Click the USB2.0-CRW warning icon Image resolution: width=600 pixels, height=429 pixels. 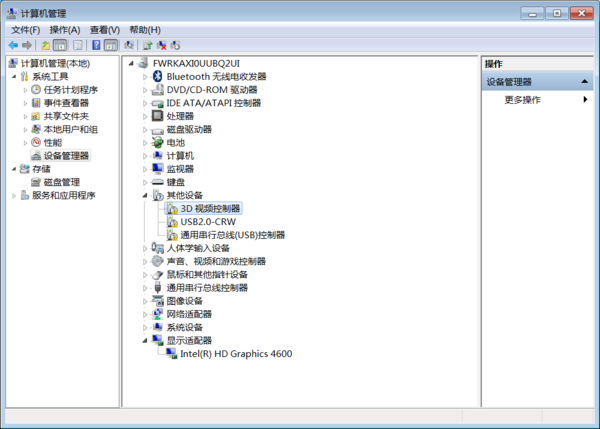click(172, 222)
